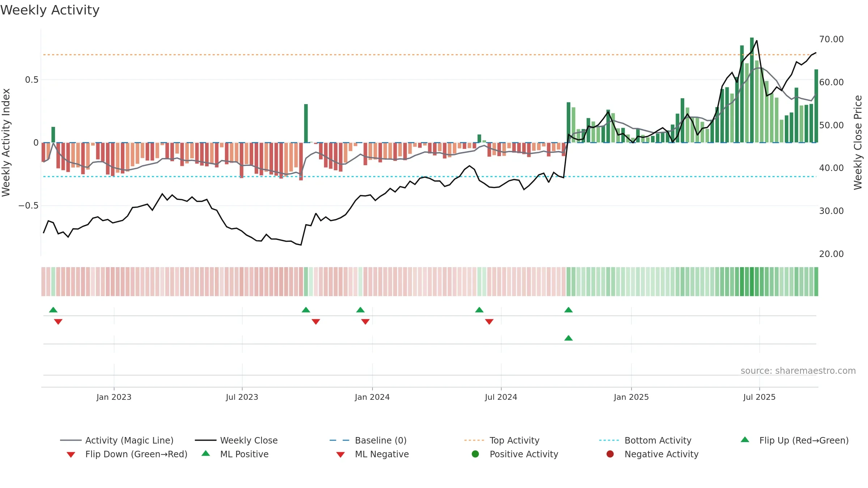Screen dimensions: 868x488
Task: Click the 'Weekly Activity Index' axis title
Action: tap(6, 142)
